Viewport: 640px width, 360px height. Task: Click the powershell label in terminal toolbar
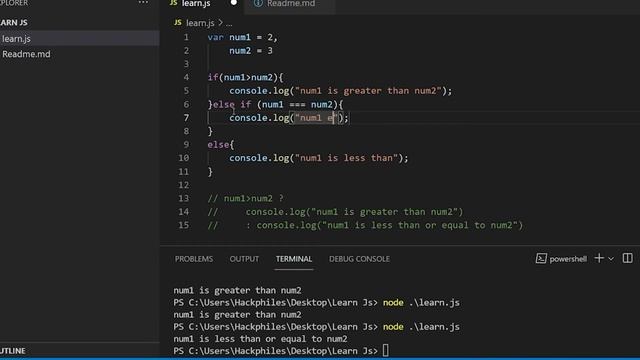point(568,259)
